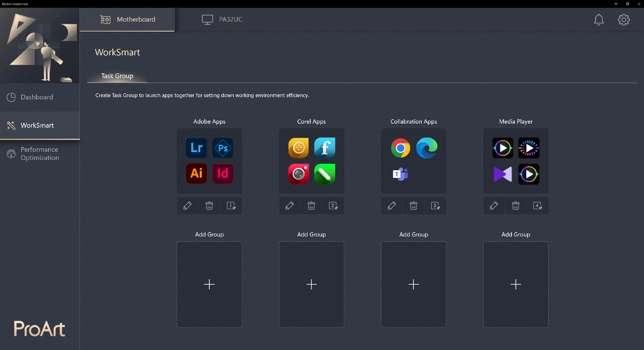Click the Microsoft Edge icon
The image size is (644, 350).
pos(427,148)
